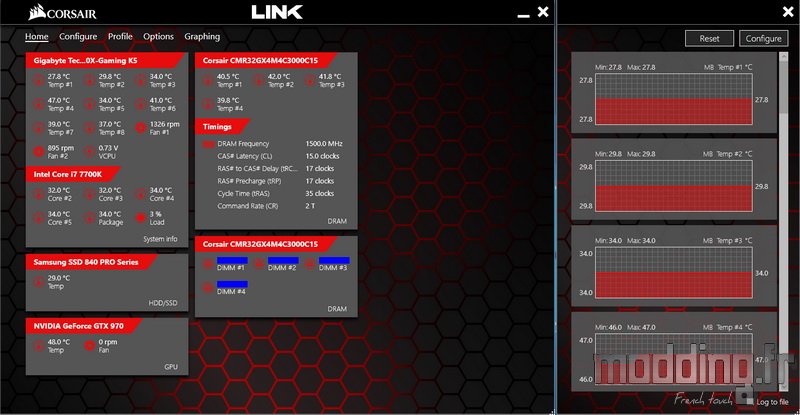
Task: Click motherboard Temp #3 sensor icon
Action: (x=140, y=80)
